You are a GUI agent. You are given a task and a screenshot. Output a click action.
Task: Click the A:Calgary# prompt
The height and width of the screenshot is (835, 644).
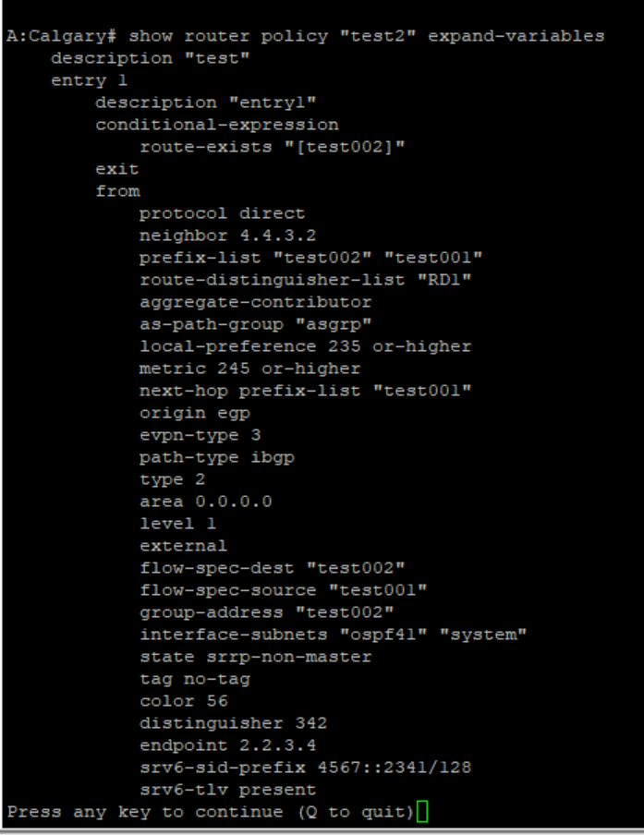pos(61,36)
